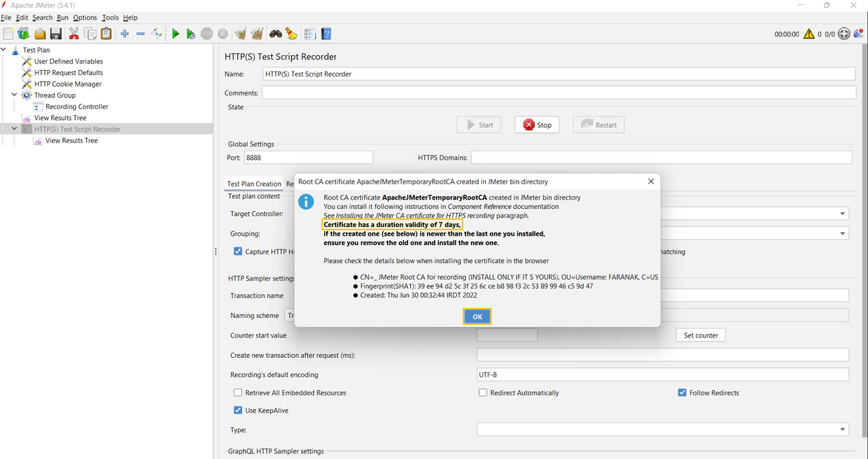Open the Function Helper list icon

(x=310, y=33)
